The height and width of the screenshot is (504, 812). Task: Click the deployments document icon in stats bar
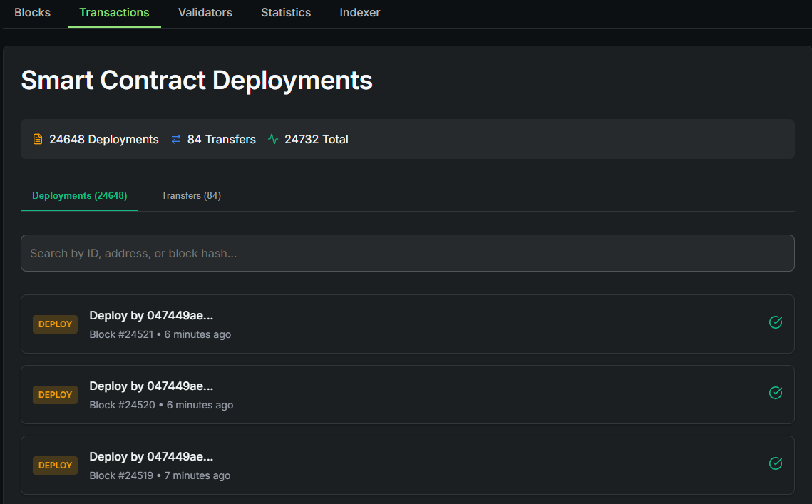click(37, 139)
